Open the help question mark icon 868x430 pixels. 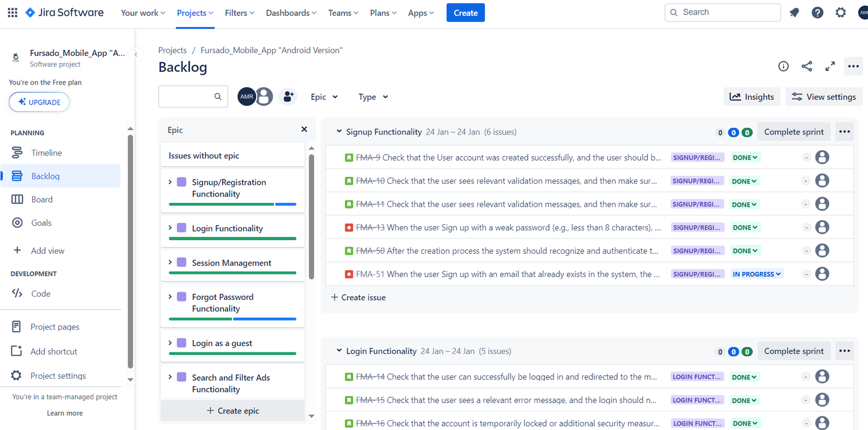817,12
